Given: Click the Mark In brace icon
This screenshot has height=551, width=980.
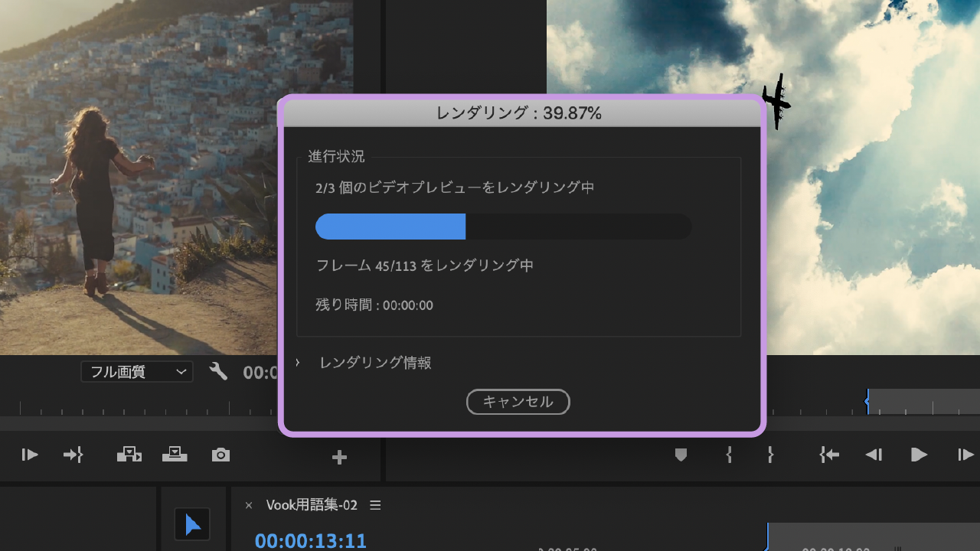Looking at the screenshot, I should [x=729, y=455].
